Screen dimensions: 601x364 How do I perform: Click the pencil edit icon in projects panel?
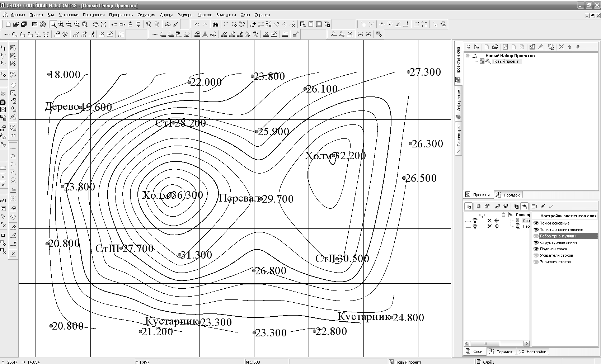click(x=541, y=47)
